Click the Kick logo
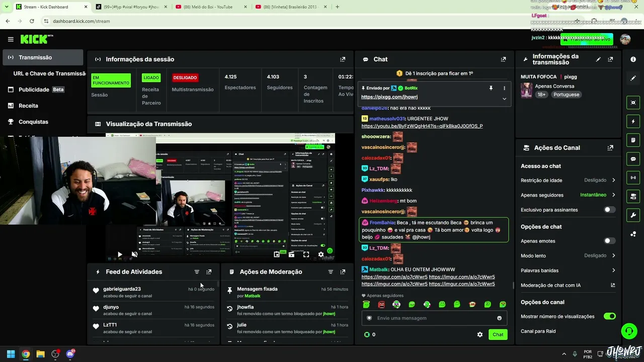Image resolution: width=644 pixels, height=362 pixels. (x=34, y=39)
